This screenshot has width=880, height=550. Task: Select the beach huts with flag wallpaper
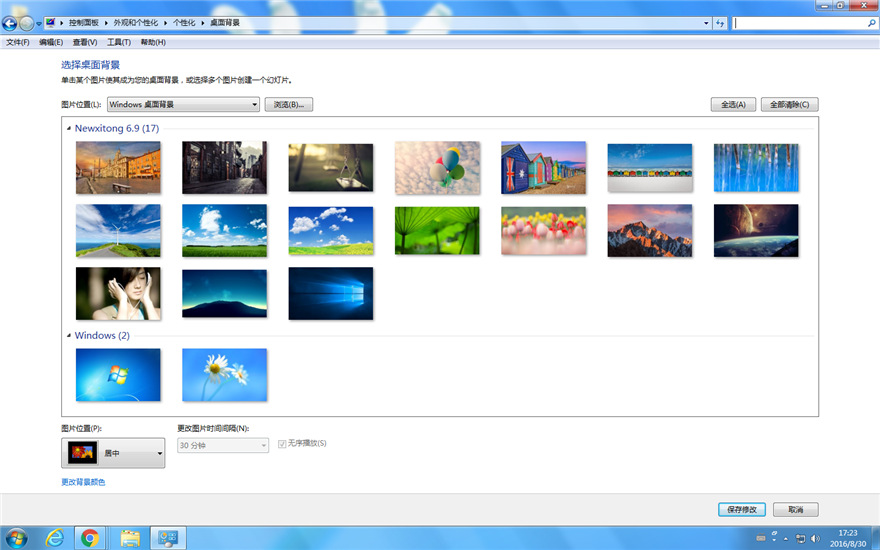(x=543, y=168)
